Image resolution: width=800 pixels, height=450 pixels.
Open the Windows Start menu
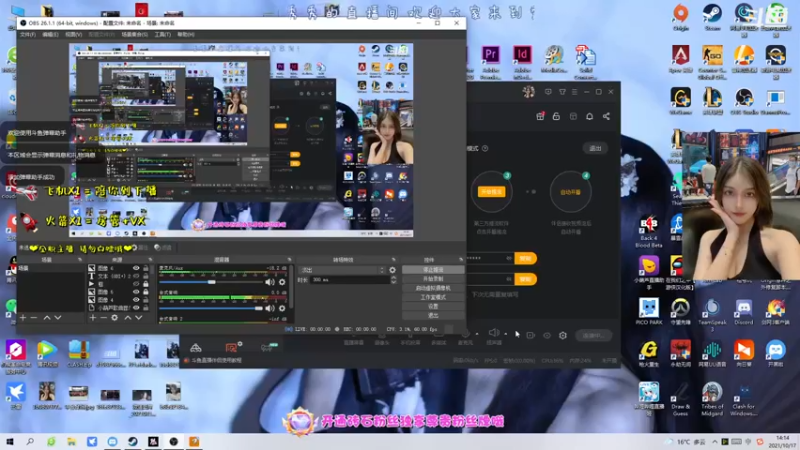pyautogui.click(x=10, y=441)
